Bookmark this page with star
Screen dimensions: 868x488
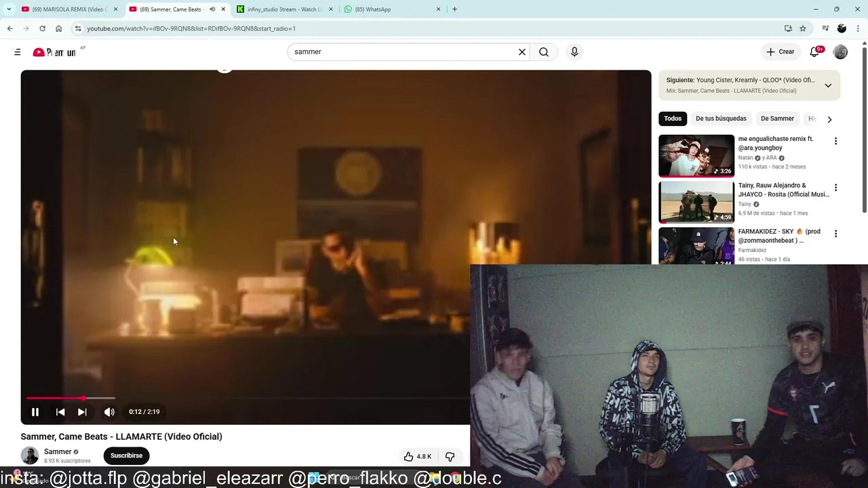[803, 28]
